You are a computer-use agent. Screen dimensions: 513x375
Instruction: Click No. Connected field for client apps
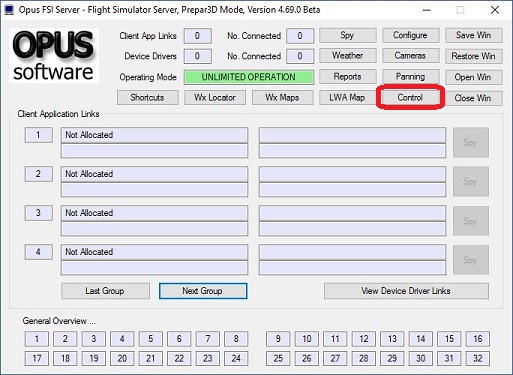click(x=300, y=36)
